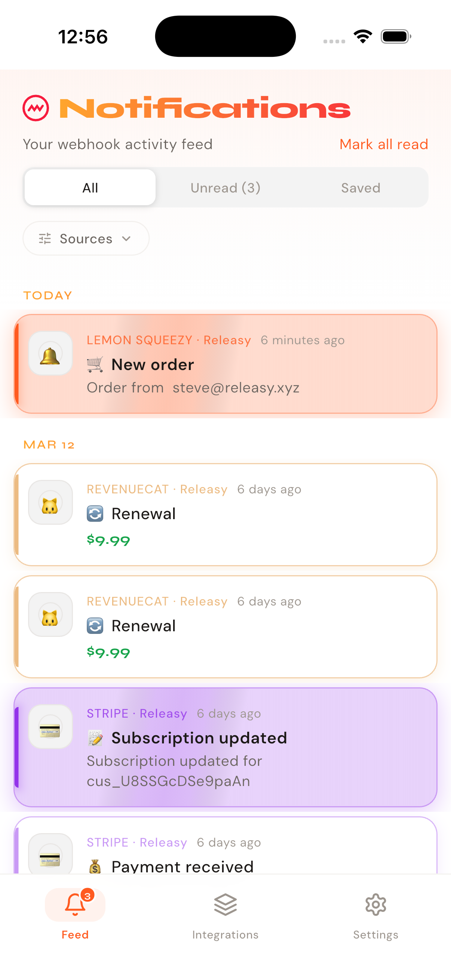The width and height of the screenshot is (451, 980).
Task: Click the Wi-Fi indicator in the status bar
Action: (363, 36)
